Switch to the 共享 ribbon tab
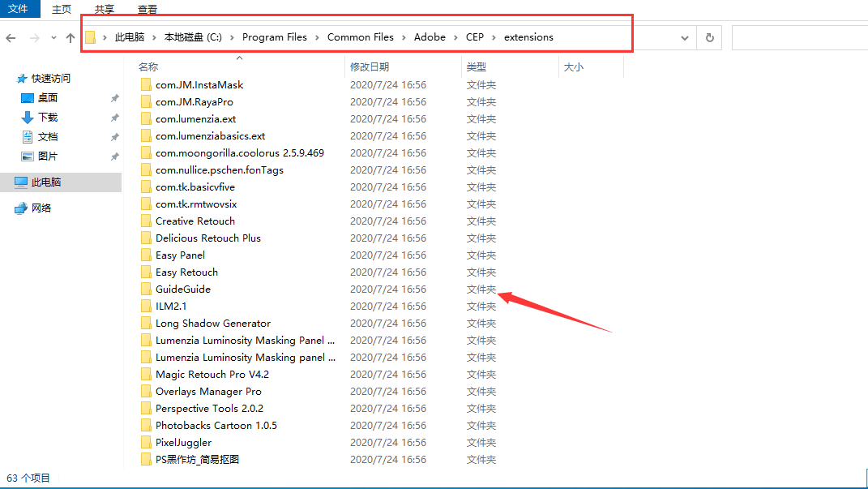868x489 pixels. coord(104,10)
